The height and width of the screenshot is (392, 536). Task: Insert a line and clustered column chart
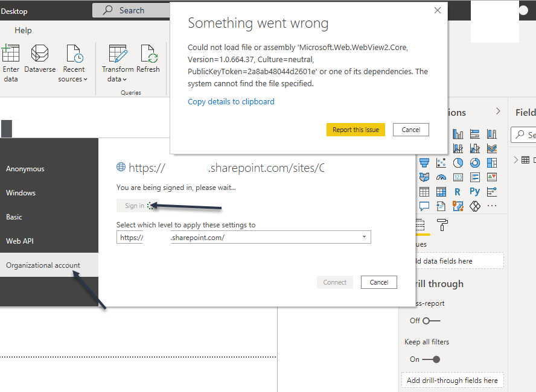(475, 148)
